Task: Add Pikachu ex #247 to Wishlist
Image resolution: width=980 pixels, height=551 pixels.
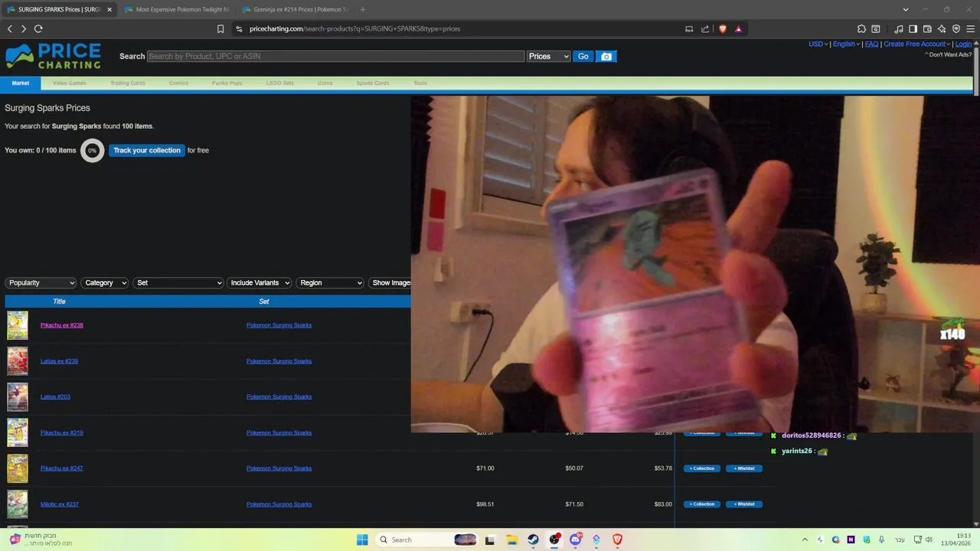Action: pyautogui.click(x=744, y=468)
